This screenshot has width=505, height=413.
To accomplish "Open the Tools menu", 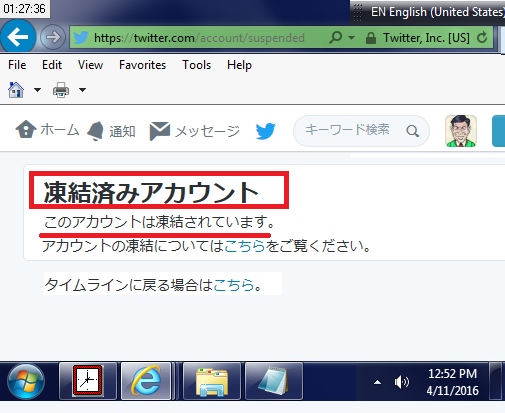I will (x=196, y=65).
